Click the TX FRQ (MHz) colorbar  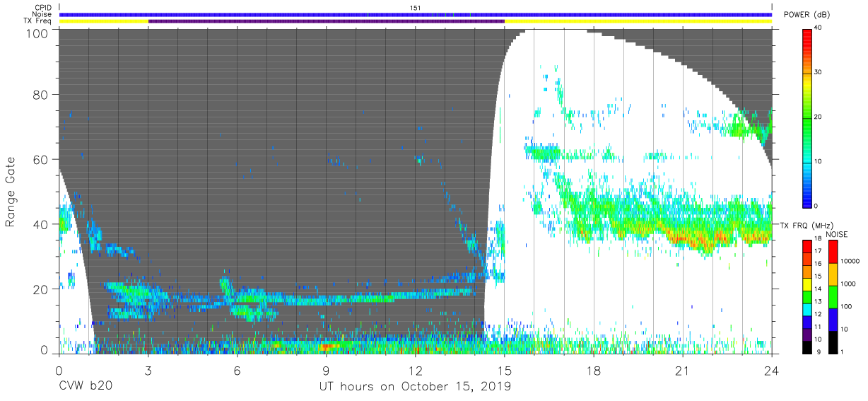click(x=807, y=297)
